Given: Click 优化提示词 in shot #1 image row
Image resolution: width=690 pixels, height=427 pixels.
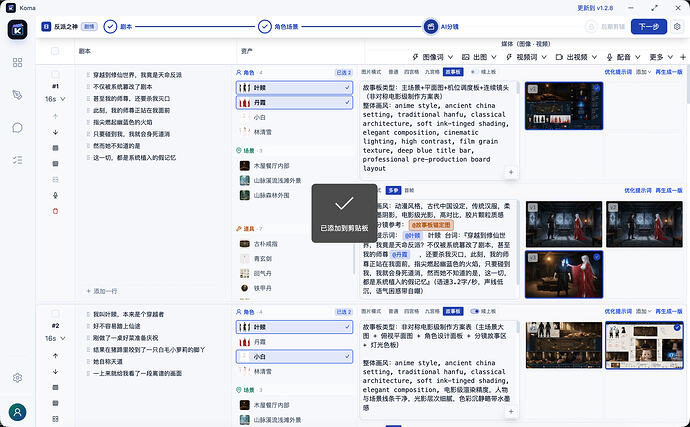Looking at the screenshot, I should pos(618,72).
